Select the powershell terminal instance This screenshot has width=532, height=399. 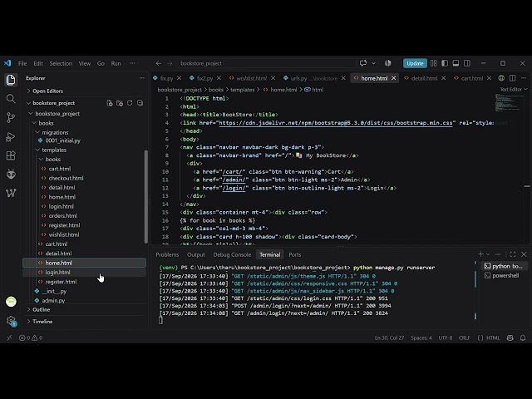(505, 275)
